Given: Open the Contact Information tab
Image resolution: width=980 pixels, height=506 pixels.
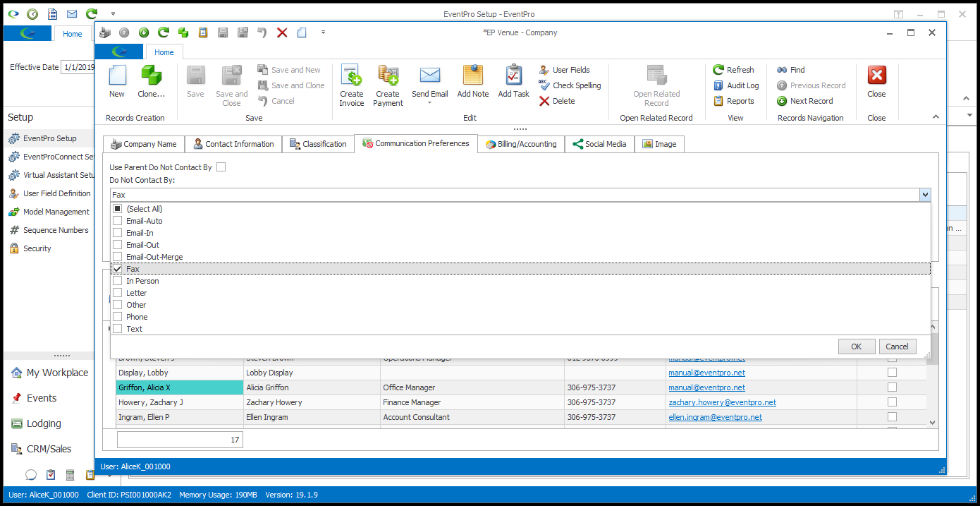Looking at the screenshot, I should [233, 144].
